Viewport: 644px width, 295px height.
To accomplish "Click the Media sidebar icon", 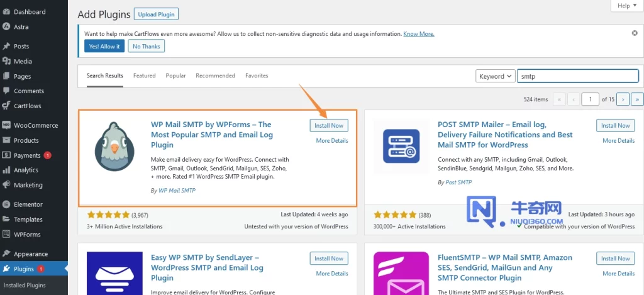I will point(6,61).
